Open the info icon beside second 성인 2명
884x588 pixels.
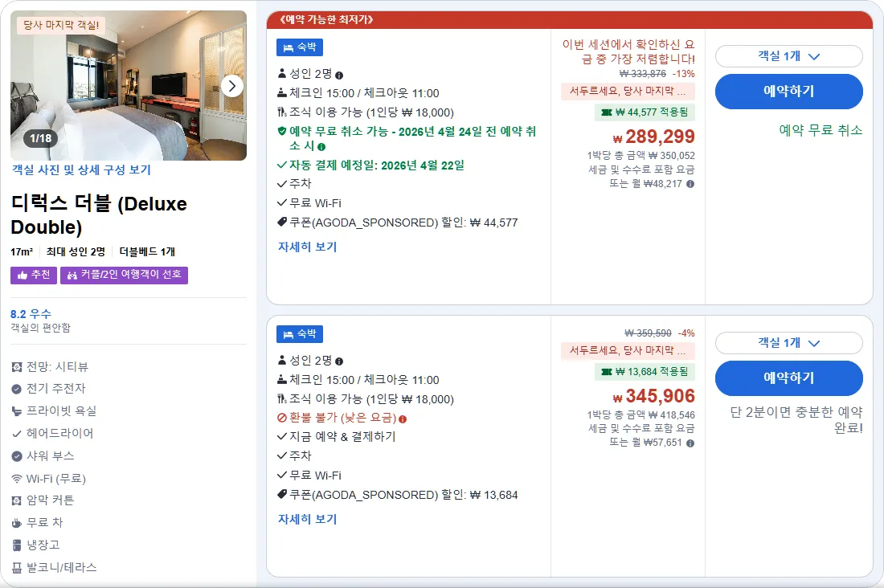coord(339,361)
